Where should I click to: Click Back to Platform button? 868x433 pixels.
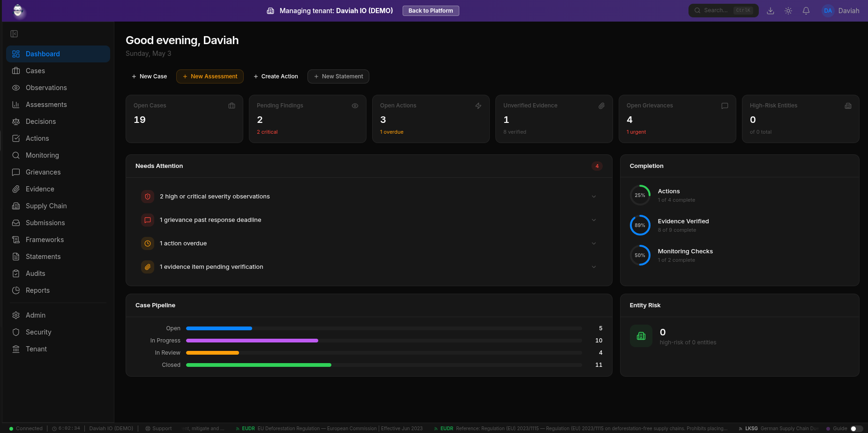(x=431, y=11)
